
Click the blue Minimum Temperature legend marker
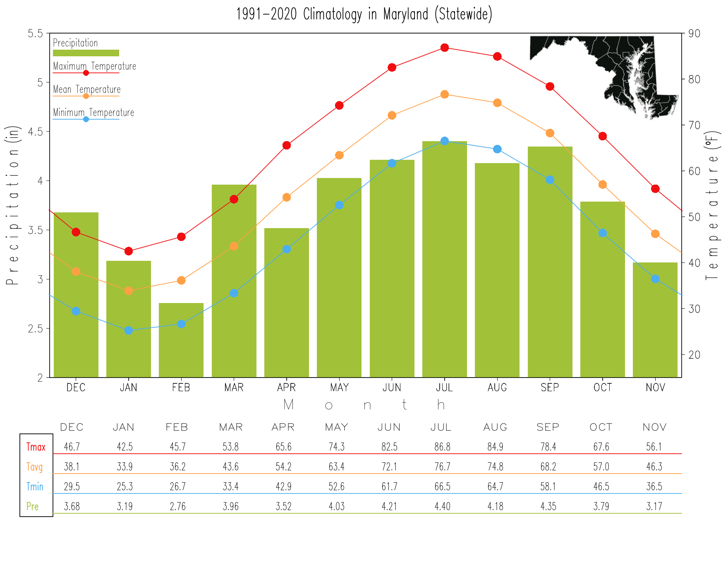tap(86, 119)
